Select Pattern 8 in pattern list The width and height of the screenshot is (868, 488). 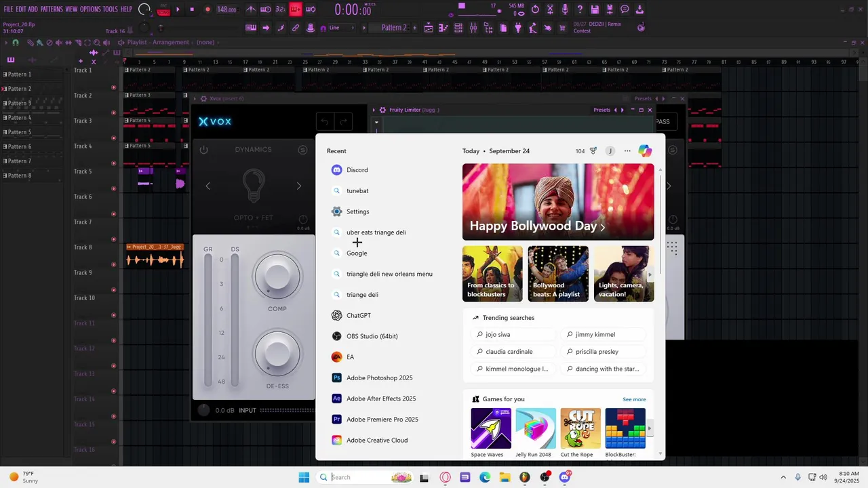[x=35, y=176]
